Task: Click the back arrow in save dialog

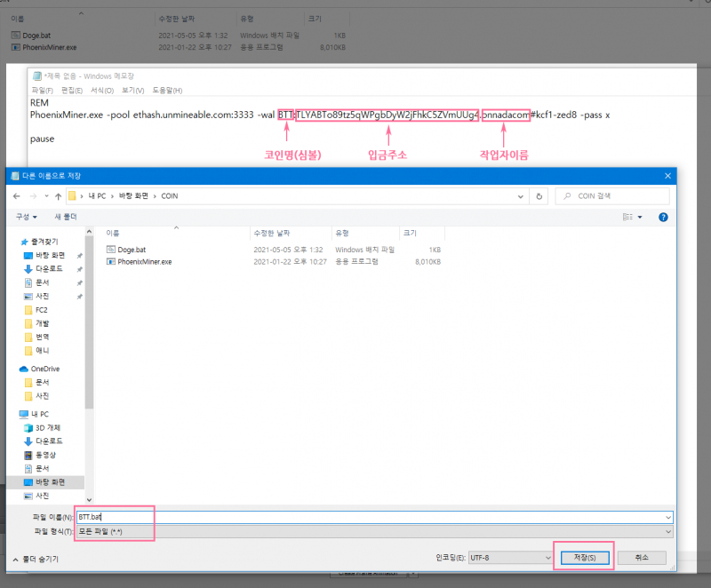Action: click(17, 195)
